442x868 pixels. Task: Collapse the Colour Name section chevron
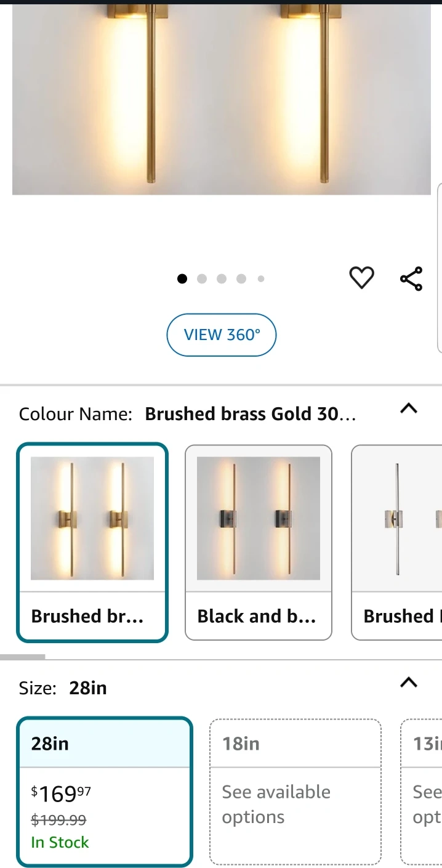[x=409, y=408]
